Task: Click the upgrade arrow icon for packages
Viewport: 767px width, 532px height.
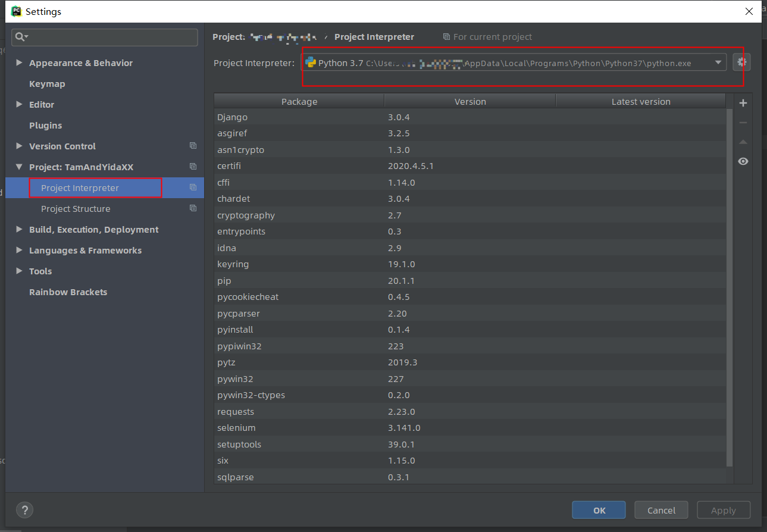Action: (743, 142)
